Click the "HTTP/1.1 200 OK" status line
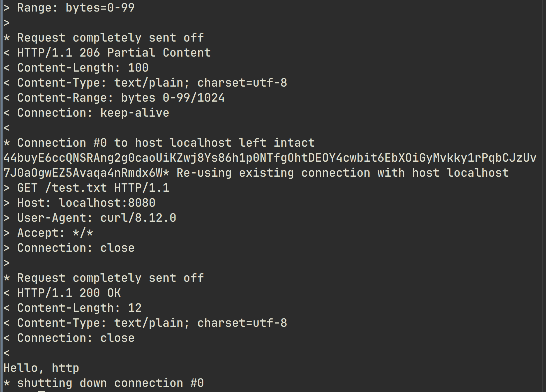546x392 pixels. click(x=69, y=293)
